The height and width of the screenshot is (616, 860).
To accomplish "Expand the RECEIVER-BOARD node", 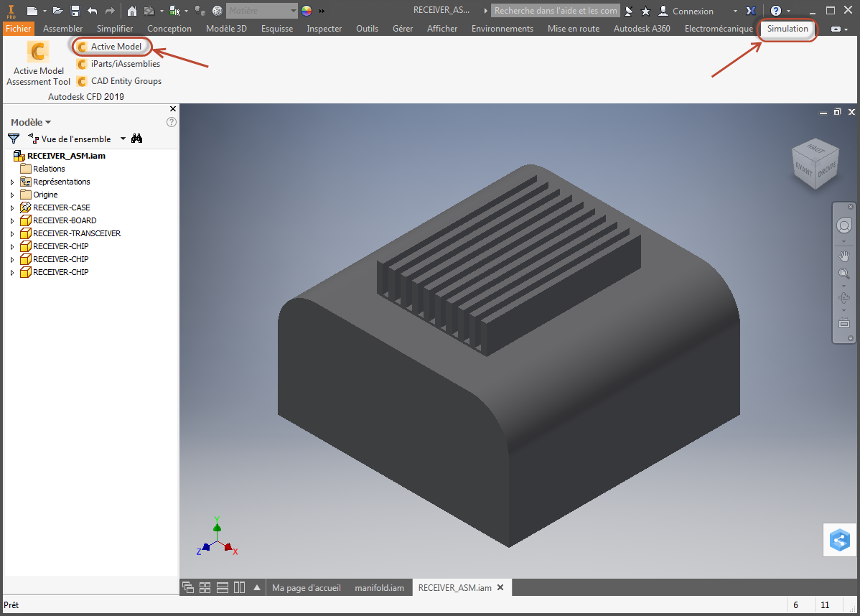I will 12,220.
